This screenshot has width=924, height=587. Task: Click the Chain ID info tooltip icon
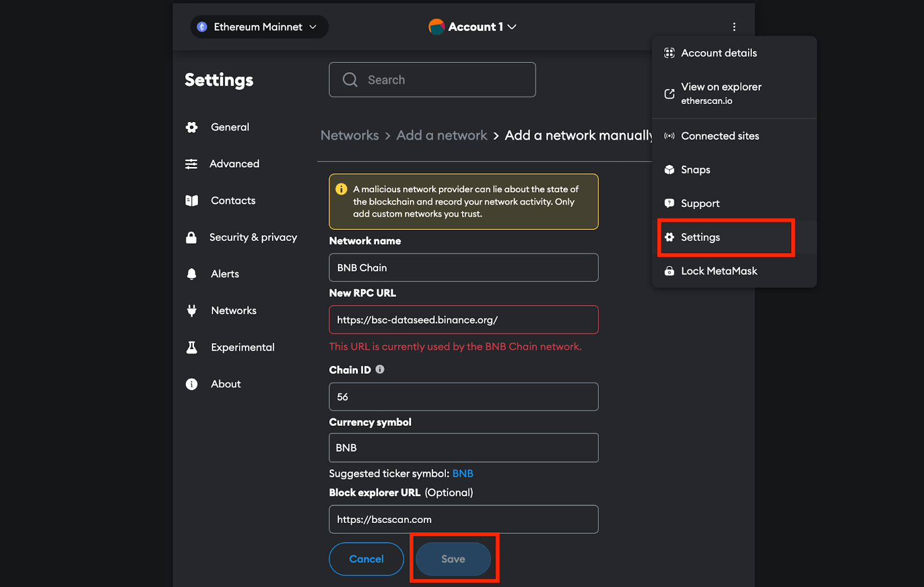point(380,369)
